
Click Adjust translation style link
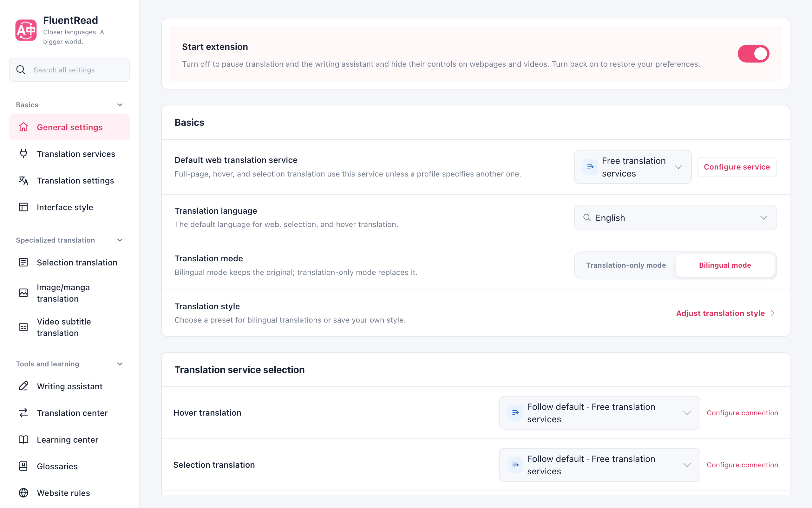click(726, 313)
